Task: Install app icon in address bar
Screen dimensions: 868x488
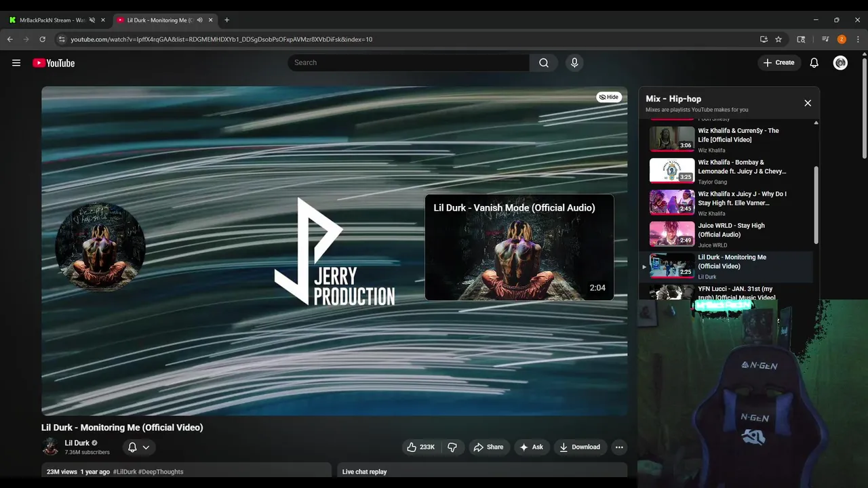Action: click(x=764, y=39)
